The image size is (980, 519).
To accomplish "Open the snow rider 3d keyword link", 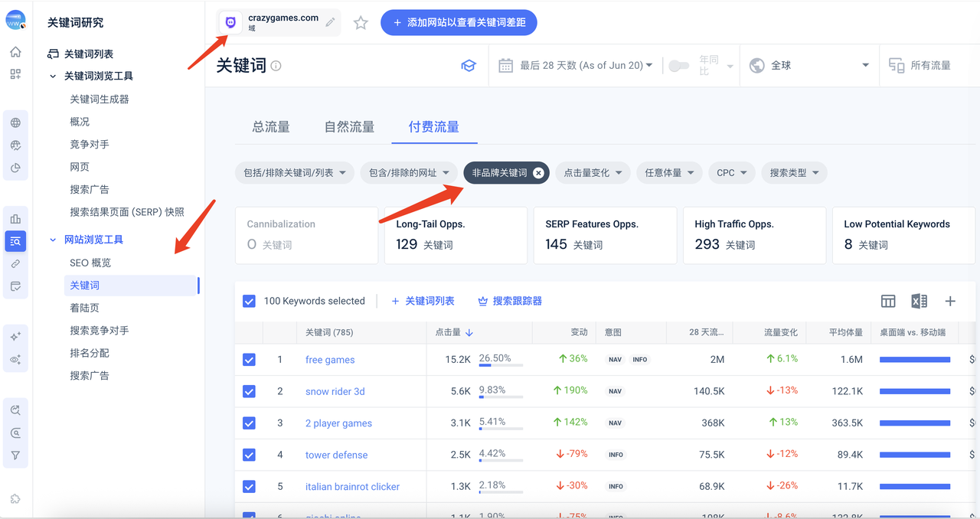I will coord(335,391).
